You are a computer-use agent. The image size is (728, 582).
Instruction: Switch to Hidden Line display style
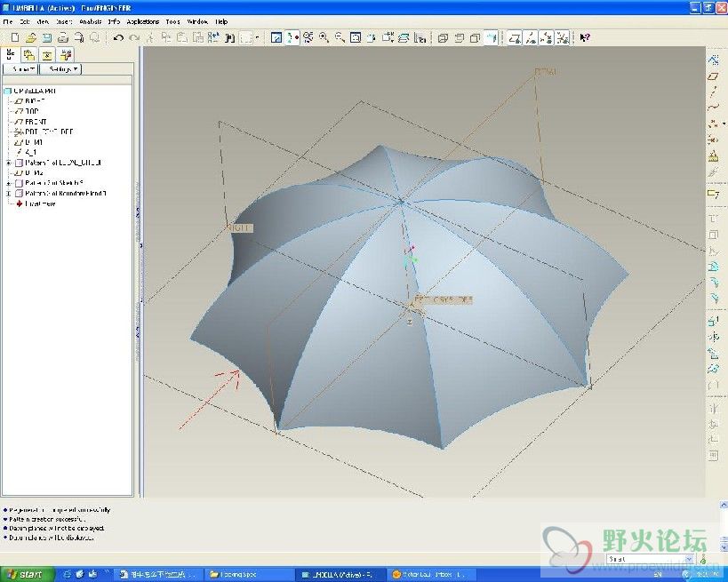(460, 37)
